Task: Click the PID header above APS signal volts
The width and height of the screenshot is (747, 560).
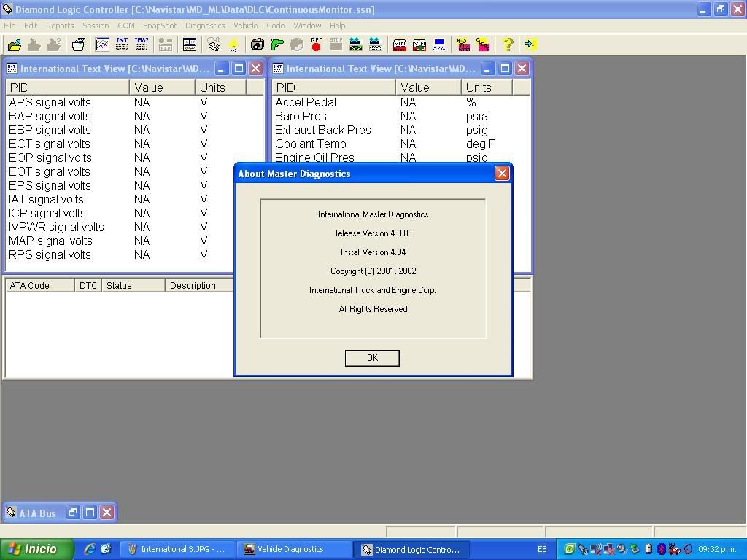Action: tap(67, 87)
